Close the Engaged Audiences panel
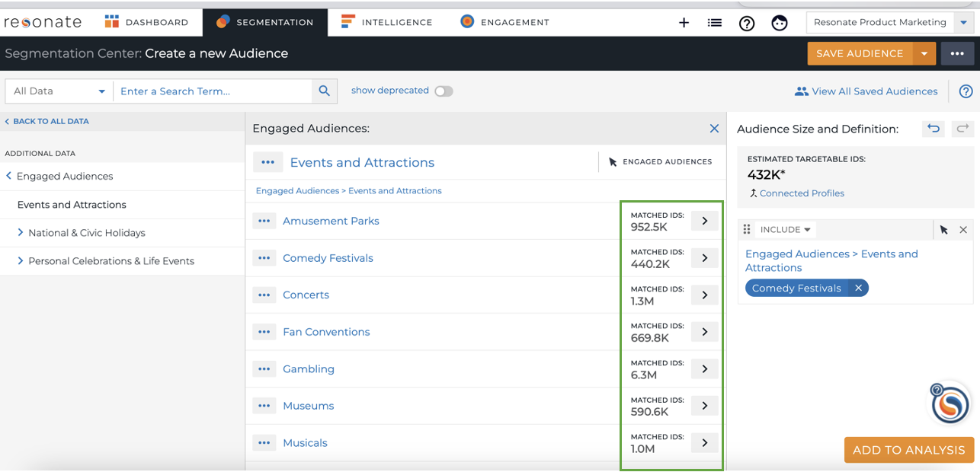 click(x=714, y=129)
